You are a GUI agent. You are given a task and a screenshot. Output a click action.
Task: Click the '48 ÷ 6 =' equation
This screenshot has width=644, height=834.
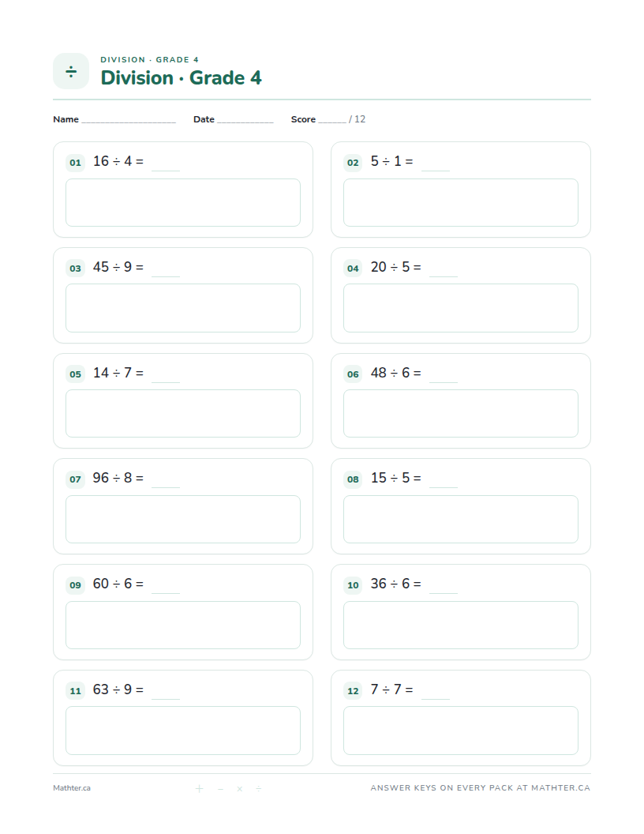[396, 373]
